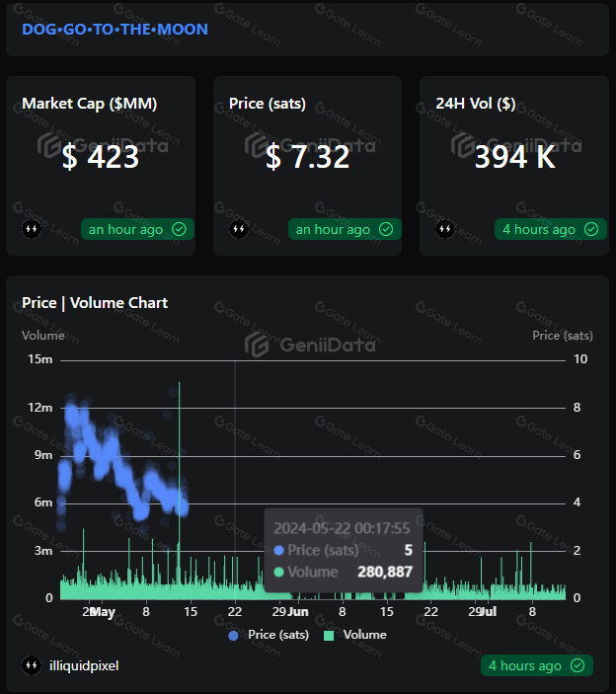Click the author avatar icon in 24H Vol card
The width and height of the screenshot is (616, 694).
coord(445,229)
